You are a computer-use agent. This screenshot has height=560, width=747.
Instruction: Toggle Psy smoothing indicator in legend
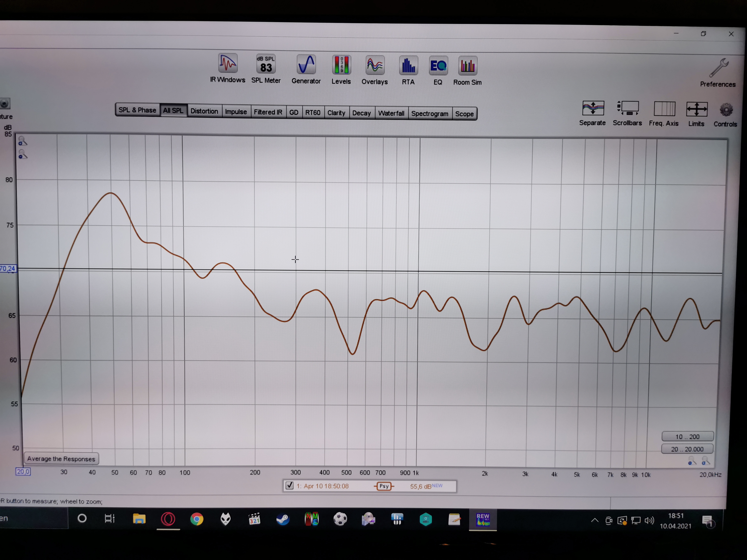tap(384, 486)
